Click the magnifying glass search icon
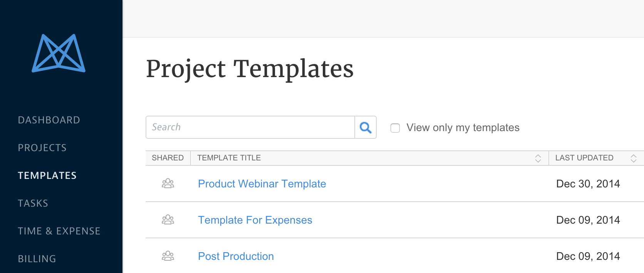 (x=365, y=127)
